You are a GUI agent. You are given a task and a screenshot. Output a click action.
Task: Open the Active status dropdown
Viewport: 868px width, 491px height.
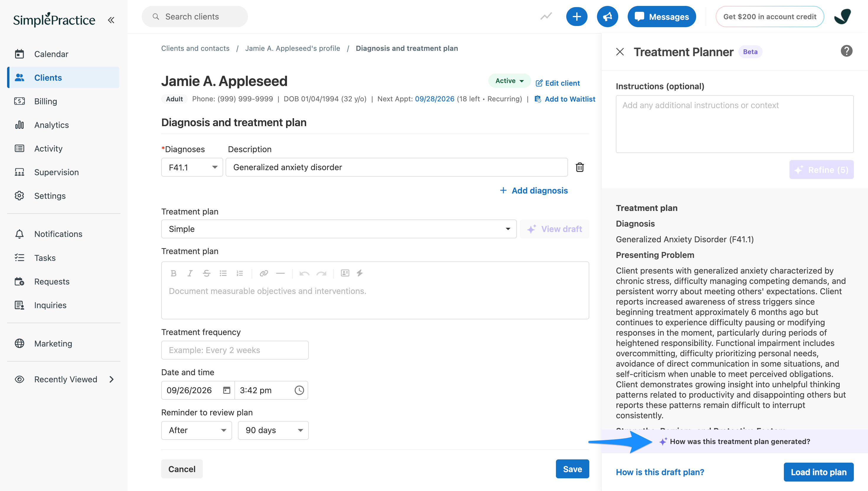[509, 81]
